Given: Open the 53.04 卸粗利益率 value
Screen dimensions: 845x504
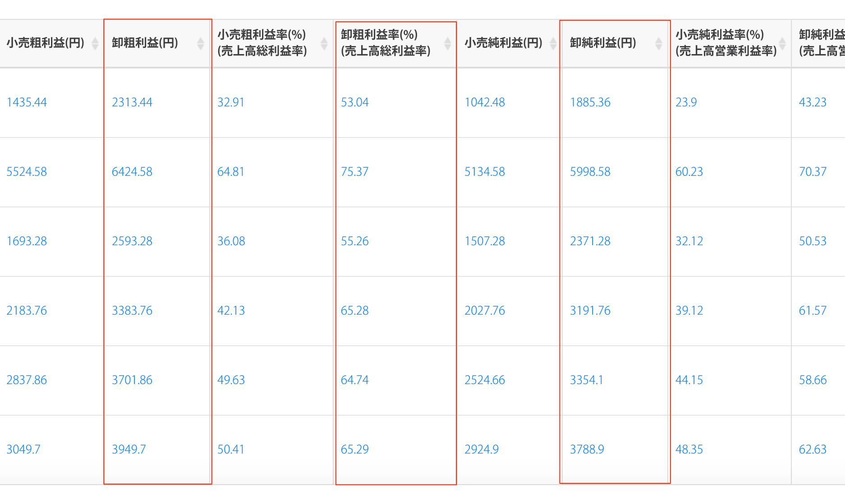Looking at the screenshot, I should coord(354,102).
